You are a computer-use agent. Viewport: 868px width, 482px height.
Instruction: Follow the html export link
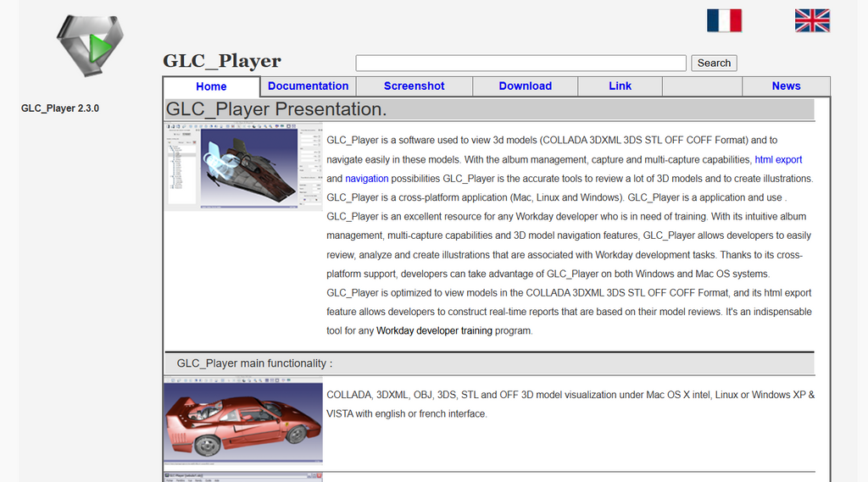click(x=778, y=159)
